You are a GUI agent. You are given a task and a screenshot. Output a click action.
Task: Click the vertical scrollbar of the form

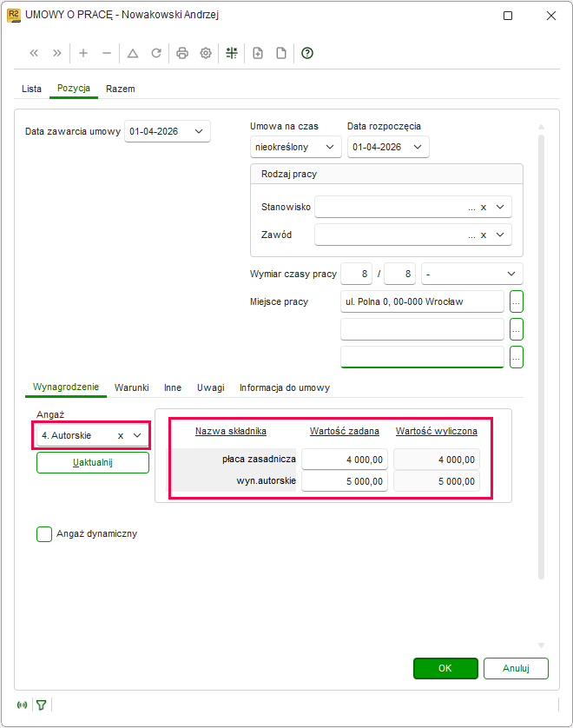pos(541,356)
